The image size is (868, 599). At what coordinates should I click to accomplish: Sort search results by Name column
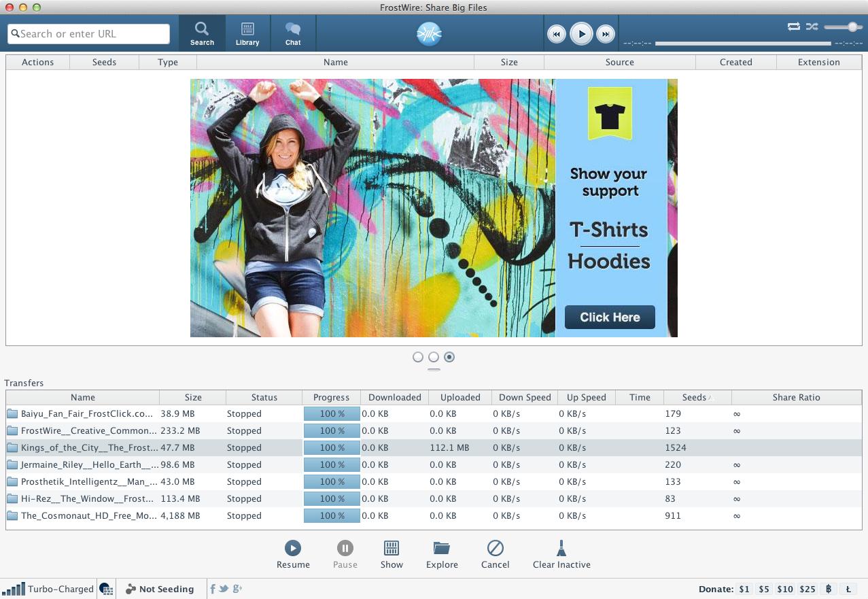(335, 62)
